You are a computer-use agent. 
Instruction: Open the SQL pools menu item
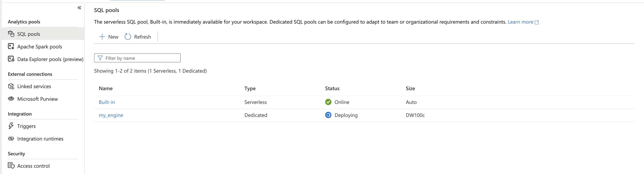[43, 34]
